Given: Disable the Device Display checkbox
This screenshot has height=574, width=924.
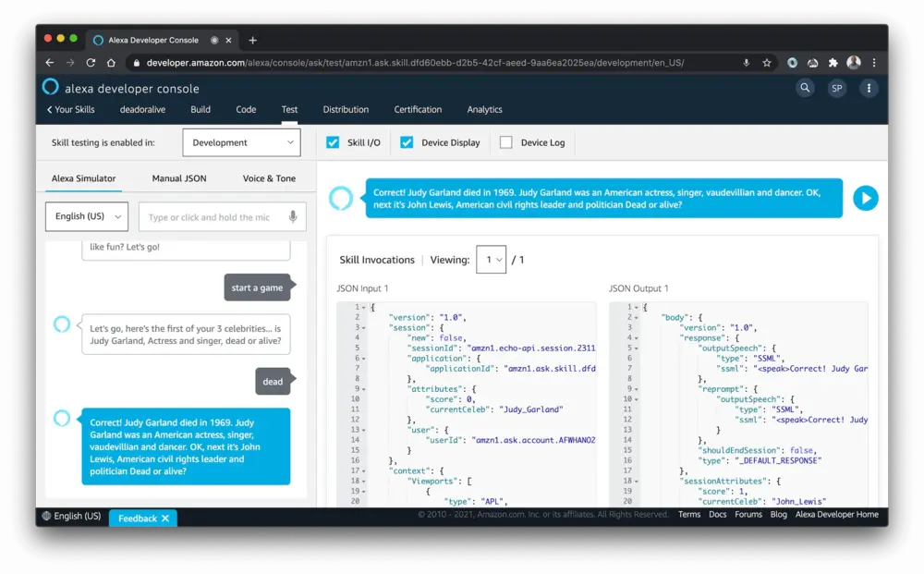Looking at the screenshot, I should pos(407,142).
